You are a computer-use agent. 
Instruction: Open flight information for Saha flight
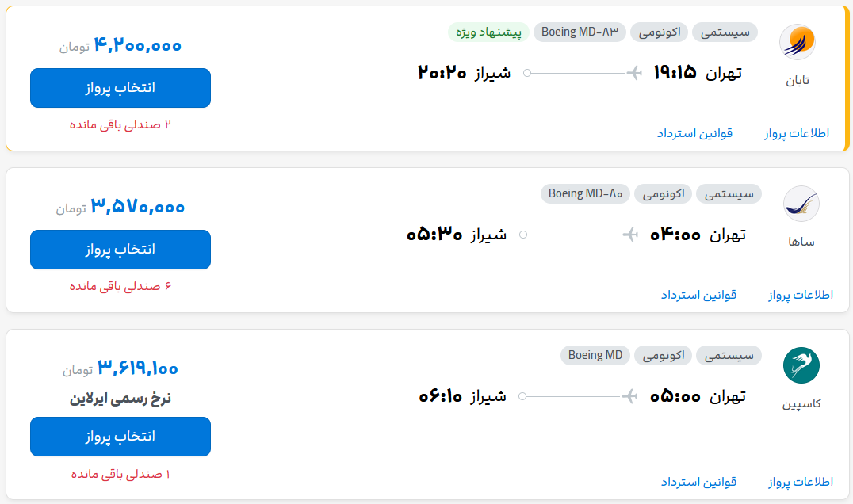coord(801,295)
